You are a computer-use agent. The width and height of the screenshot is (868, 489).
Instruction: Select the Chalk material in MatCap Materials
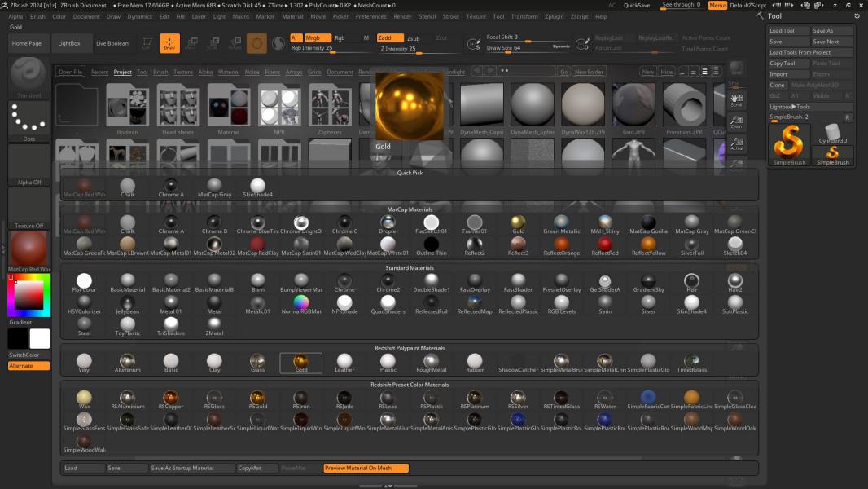pyautogui.click(x=127, y=225)
